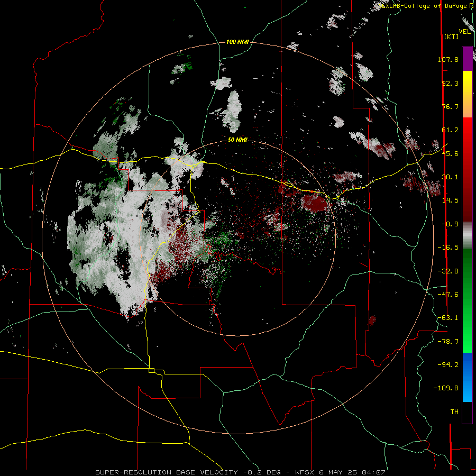Select the -0.9 velocity scale value

click(x=450, y=224)
